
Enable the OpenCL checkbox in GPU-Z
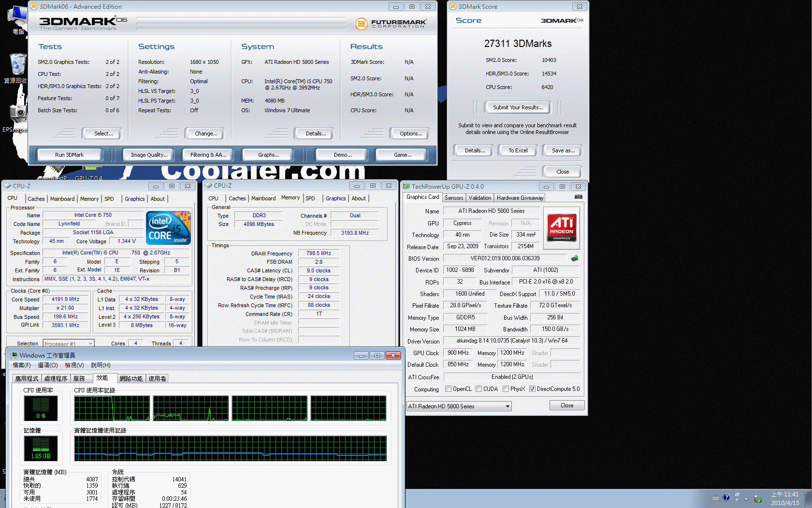pos(449,389)
